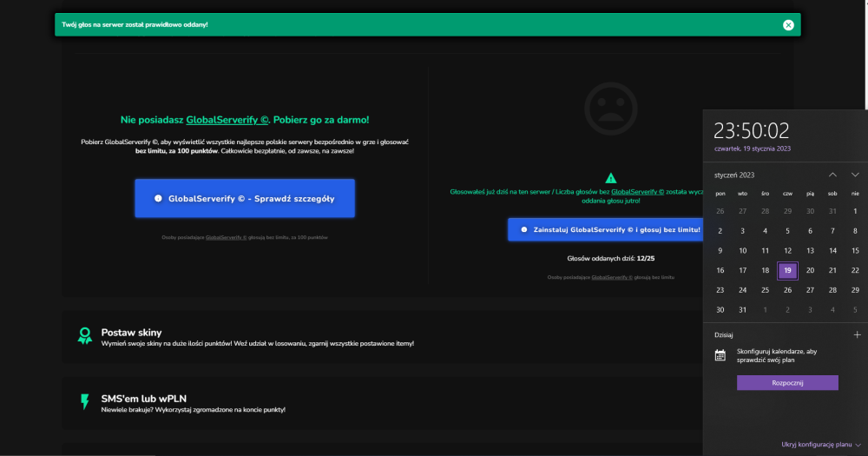Click Głosów oddanych dziś: 12/25 text

click(x=610, y=258)
